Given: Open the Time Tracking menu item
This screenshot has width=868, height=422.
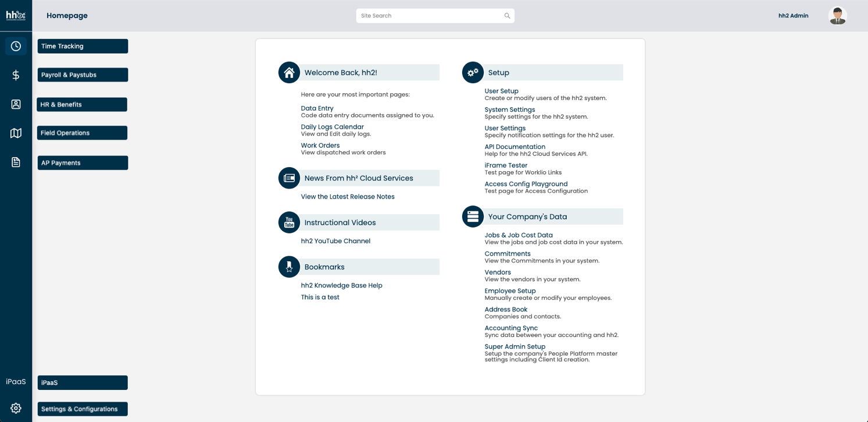Looking at the screenshot, I should [x=83, y=46].
